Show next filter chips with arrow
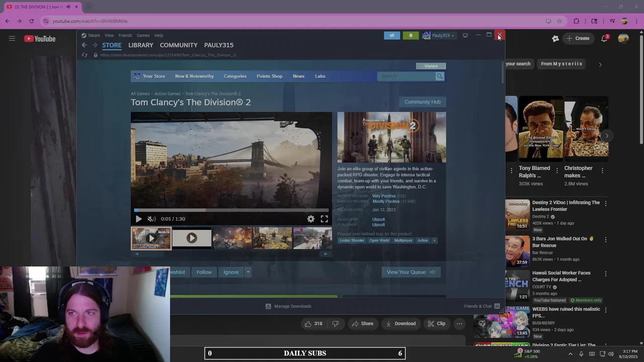The width and height of the screenshot is (644, 362). pyautogui.click(x=600, y=64)
